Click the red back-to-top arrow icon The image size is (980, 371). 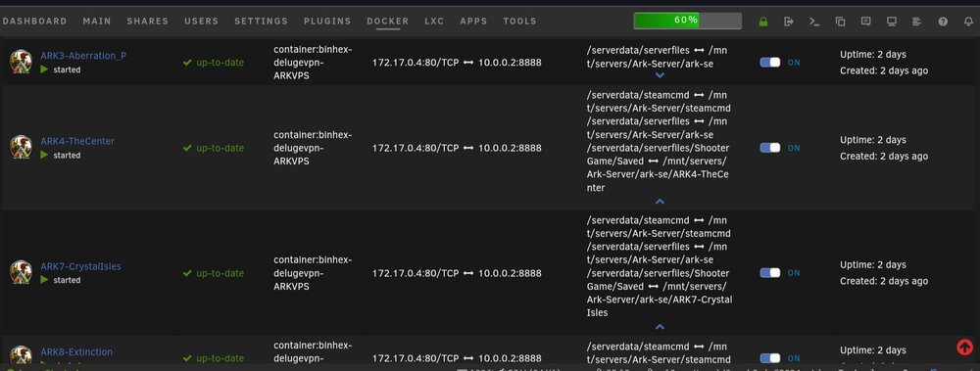tap(964, 347)
